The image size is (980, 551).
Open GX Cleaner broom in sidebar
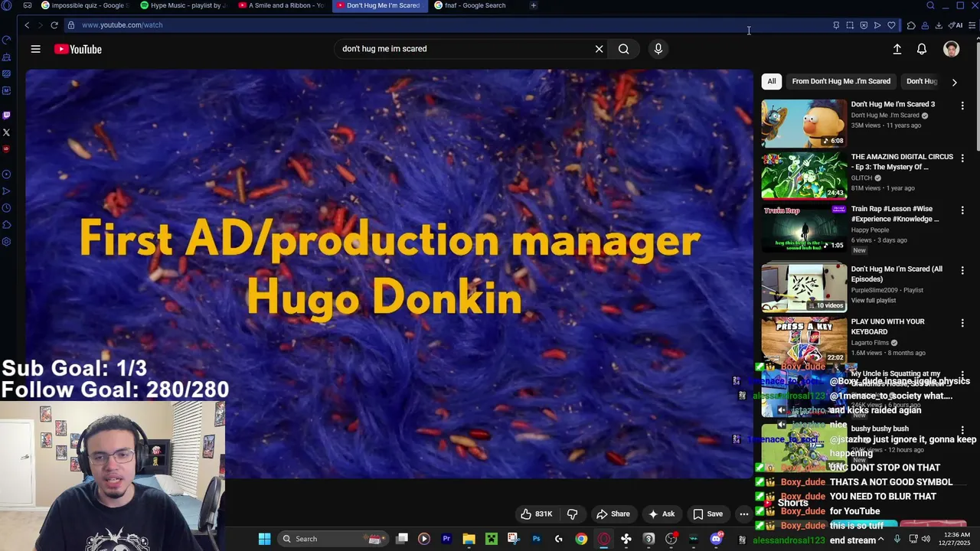coord(6,57)
